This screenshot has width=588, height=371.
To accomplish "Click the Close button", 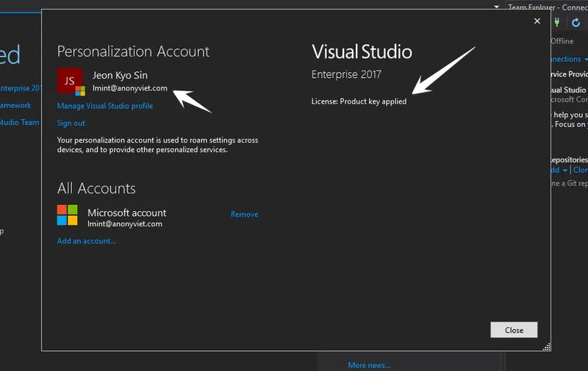I will point(514,330).
